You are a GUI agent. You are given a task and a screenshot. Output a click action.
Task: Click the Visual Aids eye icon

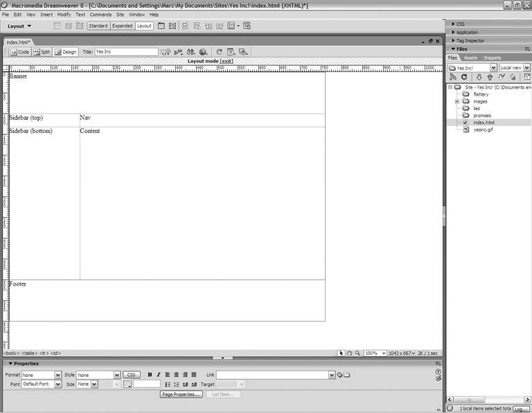pos(243,52)
